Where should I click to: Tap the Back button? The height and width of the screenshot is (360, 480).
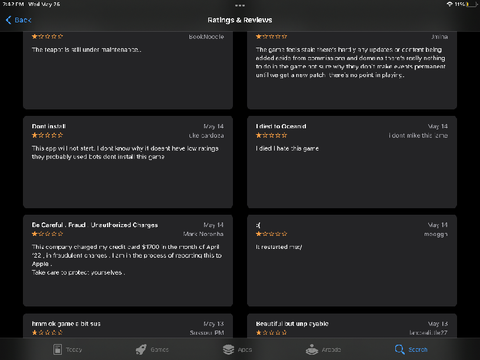coord(19,20)
